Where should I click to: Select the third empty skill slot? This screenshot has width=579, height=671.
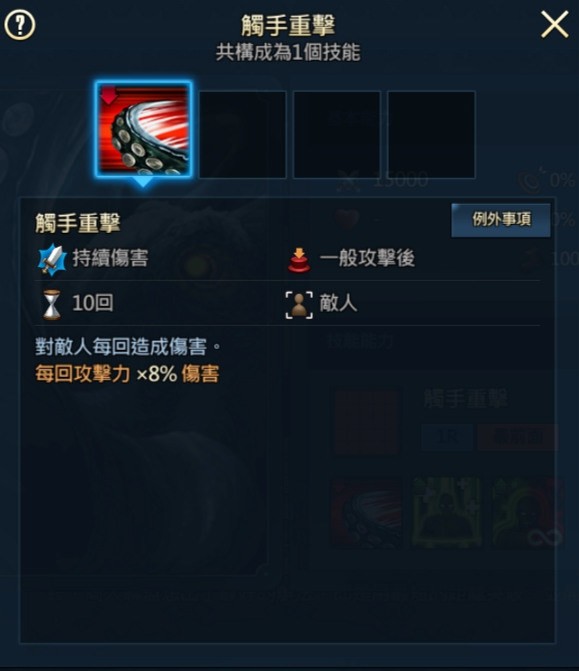tap(337, 134)
